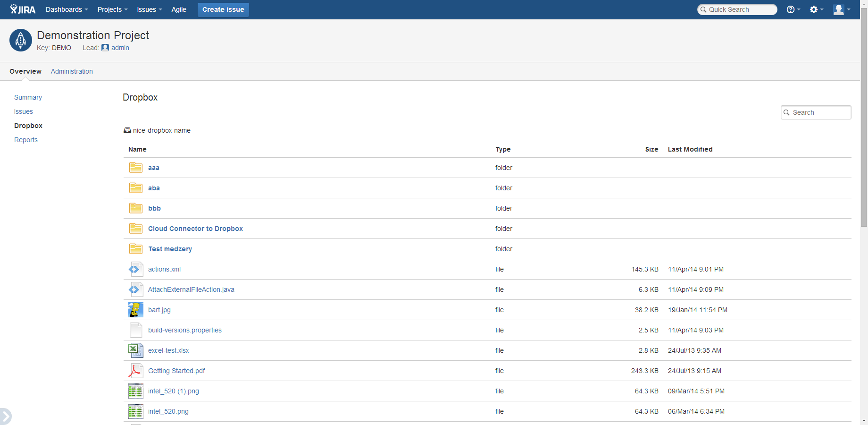The image size is (868, 425).
Task: Open the aaa folder link
Action: (x=154, y=168)
